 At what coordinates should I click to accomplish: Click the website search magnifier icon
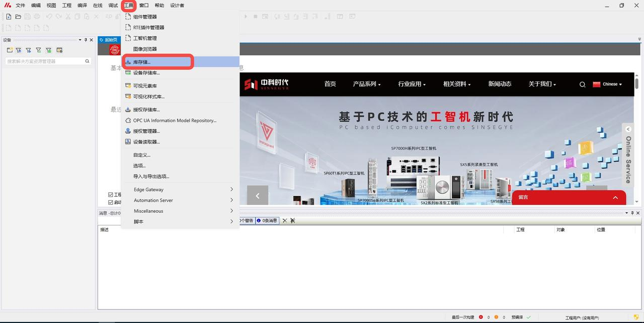click(x=582, y=85)
